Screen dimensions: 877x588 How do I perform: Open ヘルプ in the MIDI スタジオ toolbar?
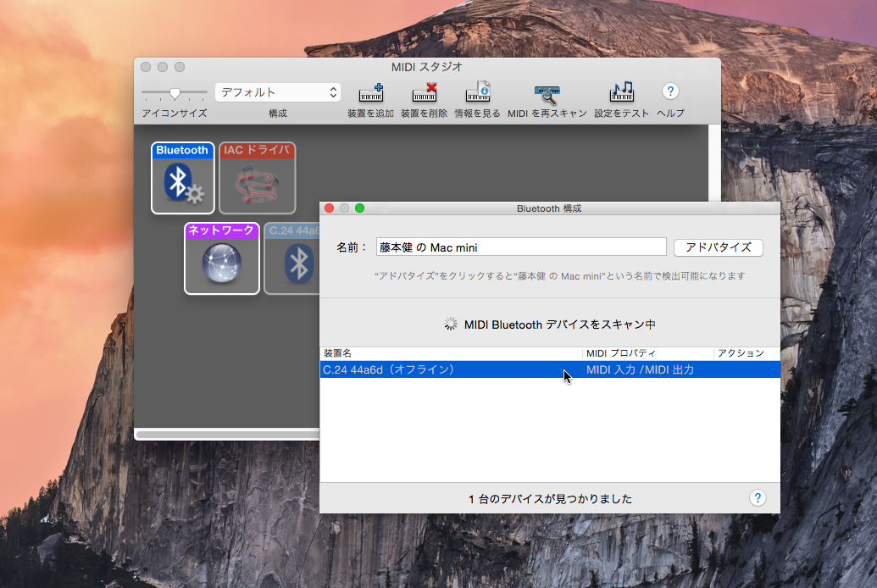(x=670, y=92)
